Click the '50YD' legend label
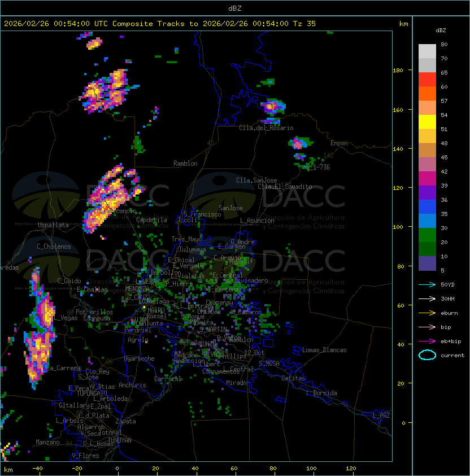The height and width of the screenshot is (476, 470). tap(447, 284)
